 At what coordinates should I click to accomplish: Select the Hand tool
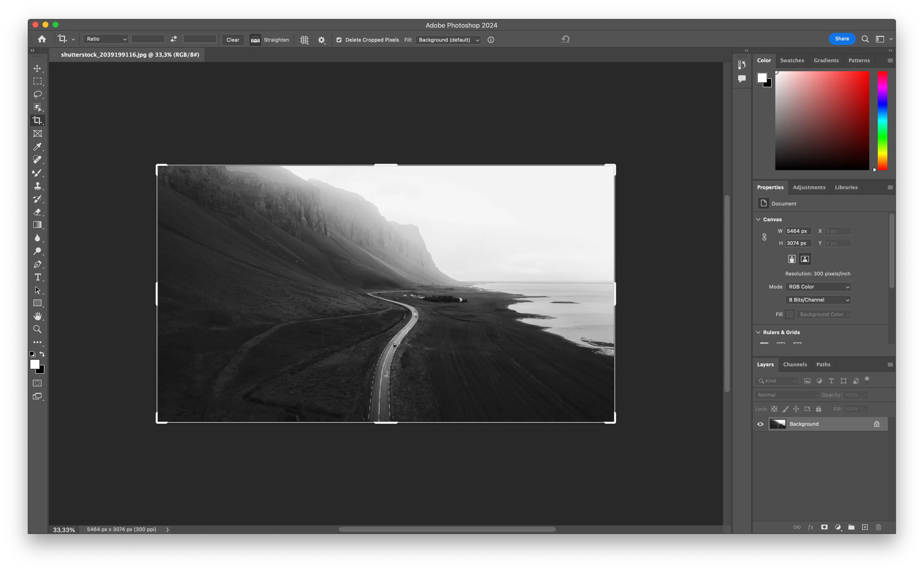(37, 316)
